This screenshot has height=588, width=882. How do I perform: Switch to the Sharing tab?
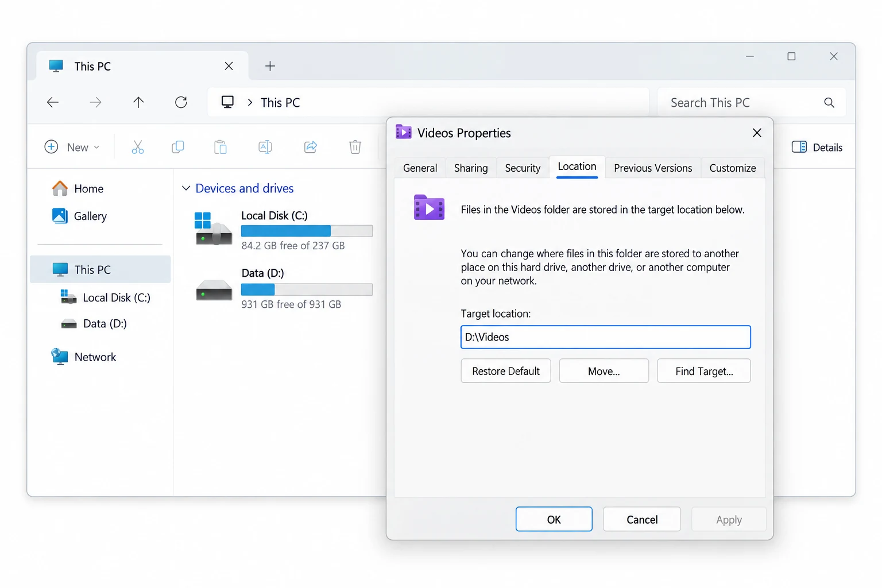point(471,168)
